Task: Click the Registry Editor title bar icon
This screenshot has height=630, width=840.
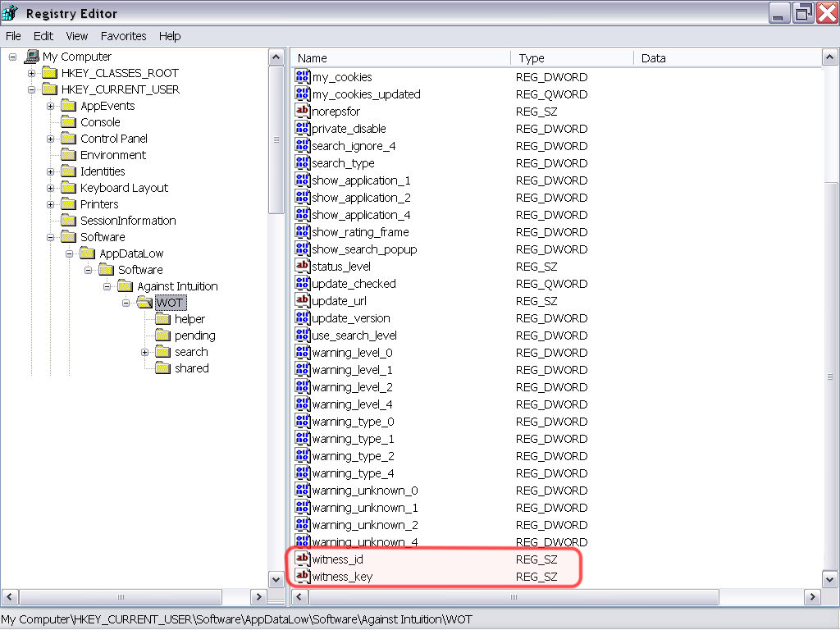Action: tap(10, 12)
